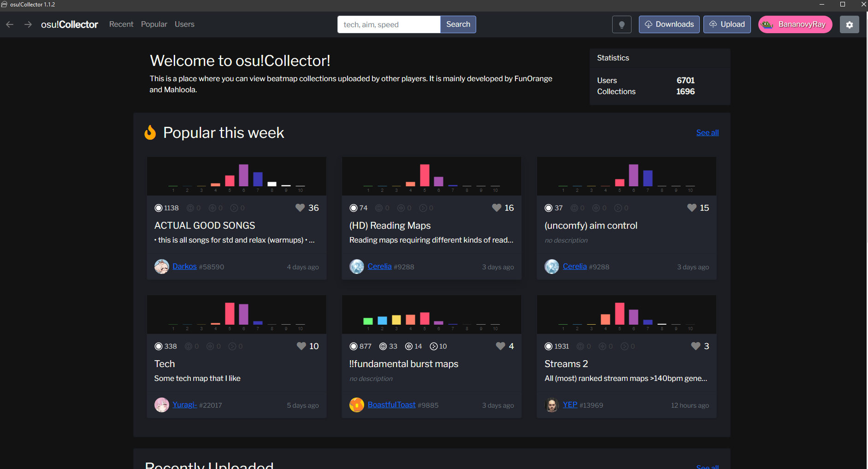
Task: Click catch mode icon showing 10 beatmaps
Action: (x=434, y=346)
